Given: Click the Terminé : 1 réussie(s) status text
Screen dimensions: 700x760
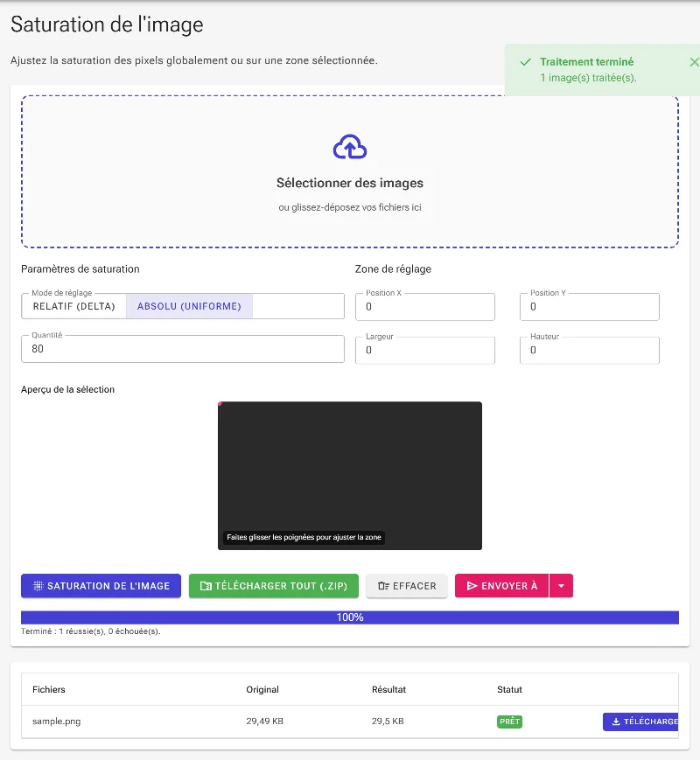Looking at the screenshot, I should [x=91, y=631].
